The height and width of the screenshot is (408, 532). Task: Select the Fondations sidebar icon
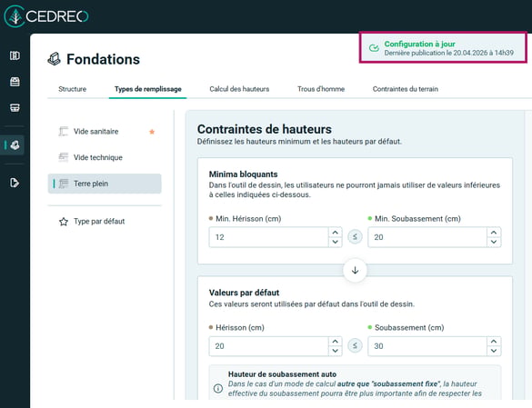15,145
